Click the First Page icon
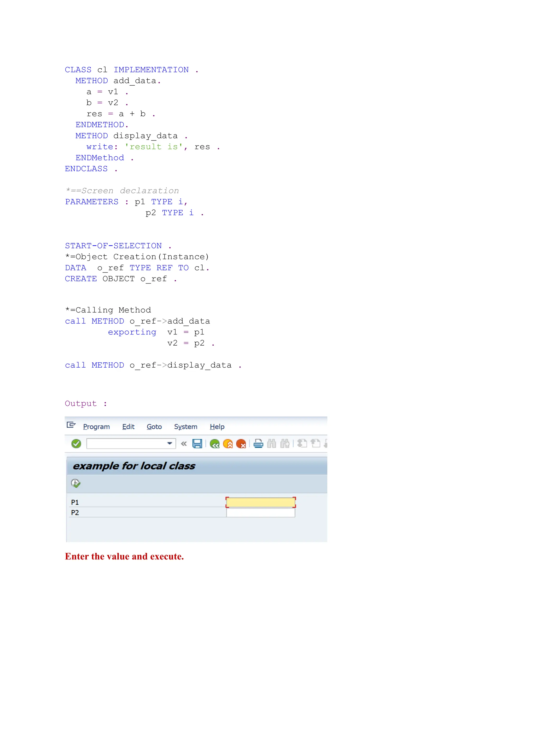The image size is (535, 756). click(x=302, y=444)
